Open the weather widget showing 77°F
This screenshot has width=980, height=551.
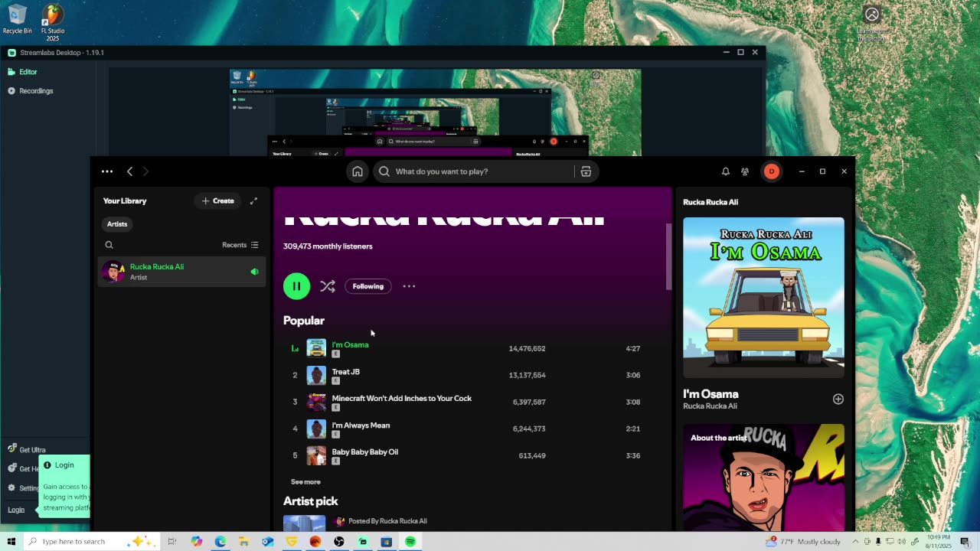(x=802, y=542)
